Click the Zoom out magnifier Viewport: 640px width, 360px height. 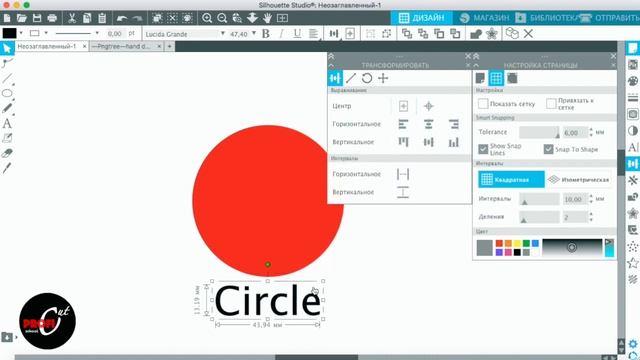[x=222, y=18]
